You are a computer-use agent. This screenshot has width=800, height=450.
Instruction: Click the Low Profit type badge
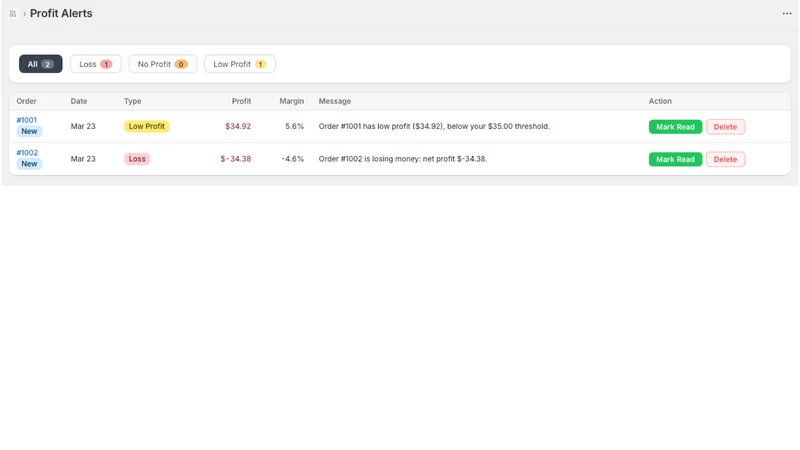click(146, 126)
